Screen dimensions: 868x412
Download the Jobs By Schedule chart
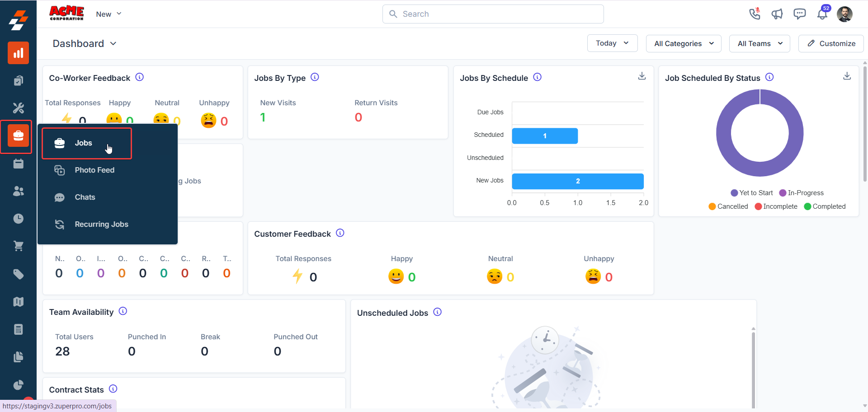pyautogui.click(x=642, y=76)
